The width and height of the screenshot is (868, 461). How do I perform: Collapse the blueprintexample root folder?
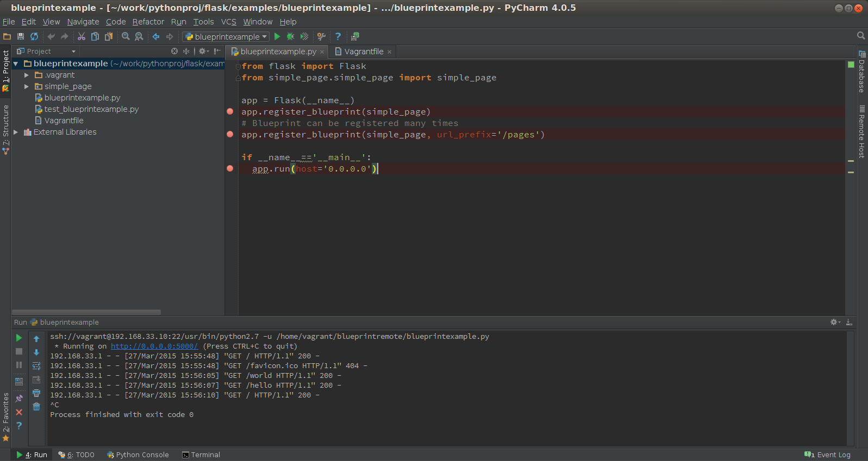coord(16,64)
